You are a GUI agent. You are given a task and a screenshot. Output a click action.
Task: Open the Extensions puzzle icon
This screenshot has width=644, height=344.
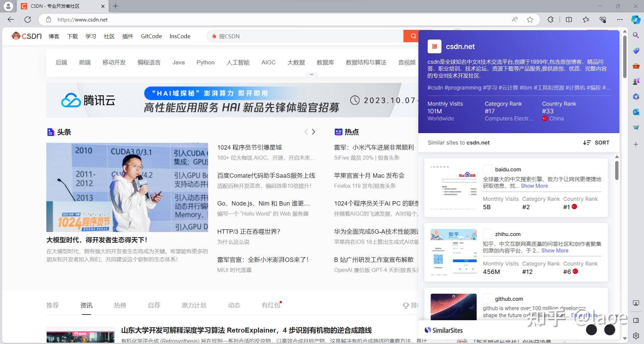pos(551,19)
